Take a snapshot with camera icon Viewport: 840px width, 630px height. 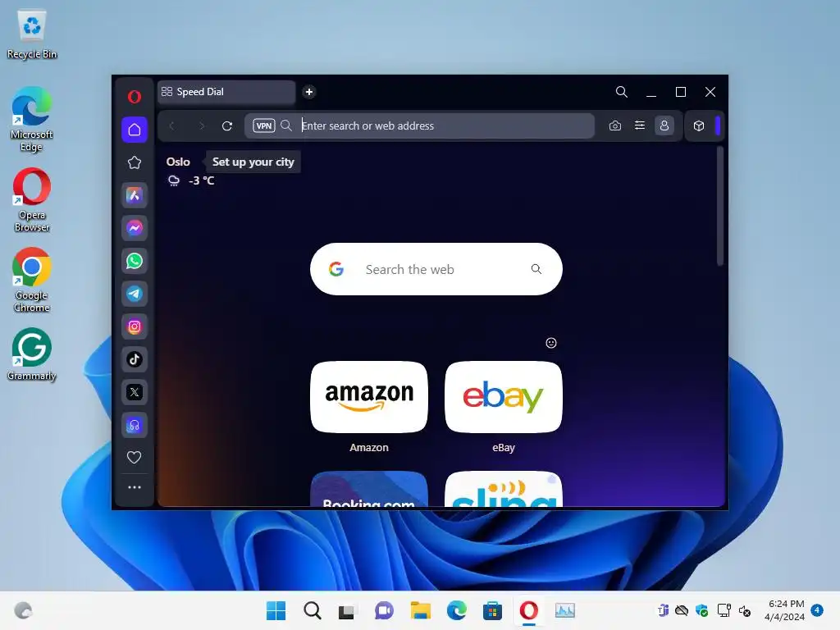coord(615,126)
